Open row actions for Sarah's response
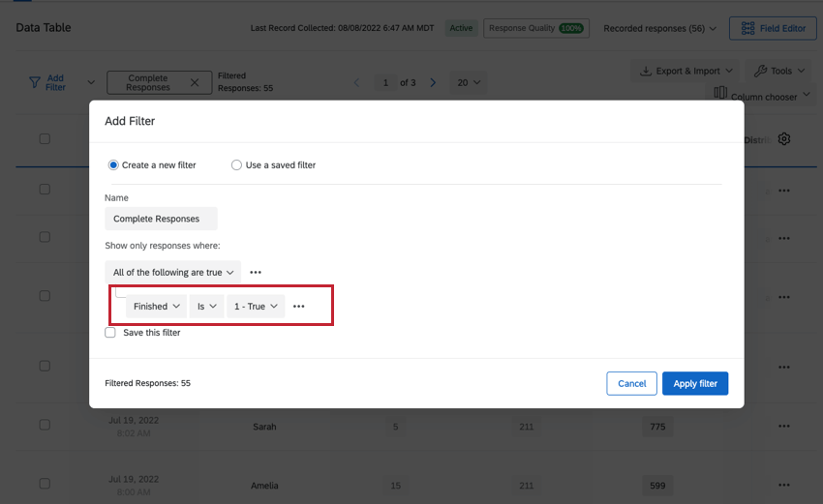Screen dimensions: 823x504 click(x=784, y=427)
